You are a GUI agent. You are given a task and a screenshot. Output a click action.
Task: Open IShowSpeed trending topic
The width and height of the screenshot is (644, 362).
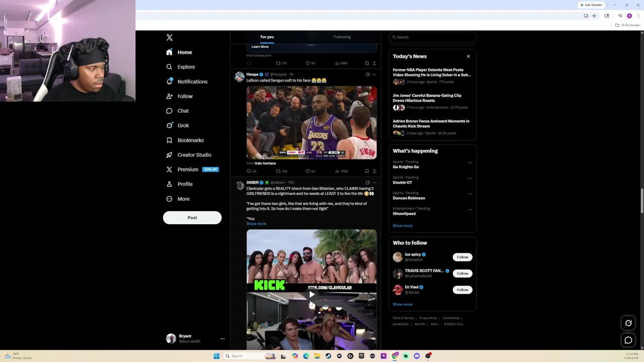(x=404, y=214)
